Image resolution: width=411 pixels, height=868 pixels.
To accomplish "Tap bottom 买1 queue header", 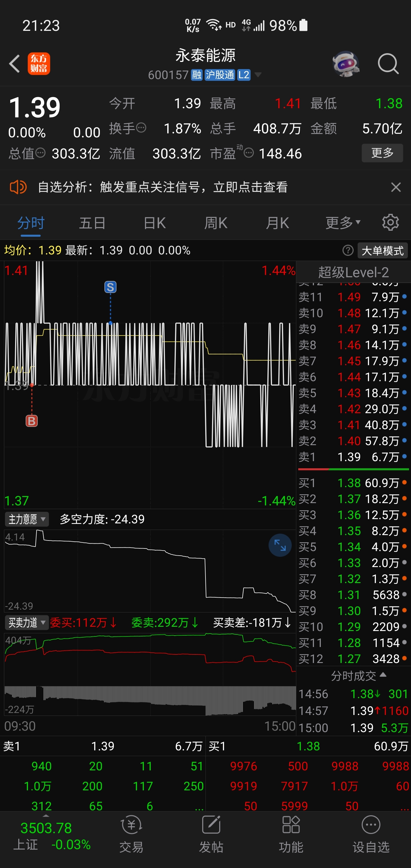I will (308, 746).
